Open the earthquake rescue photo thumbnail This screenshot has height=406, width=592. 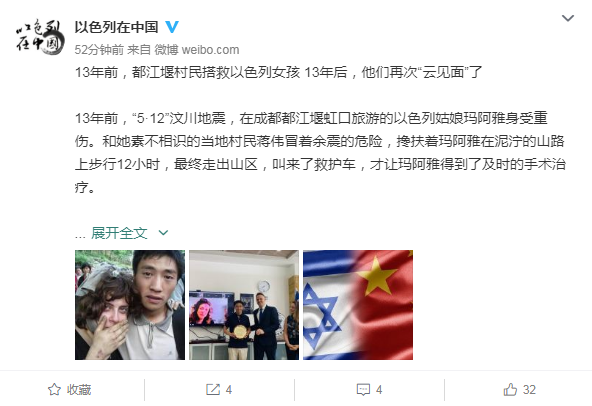point(130,305)
